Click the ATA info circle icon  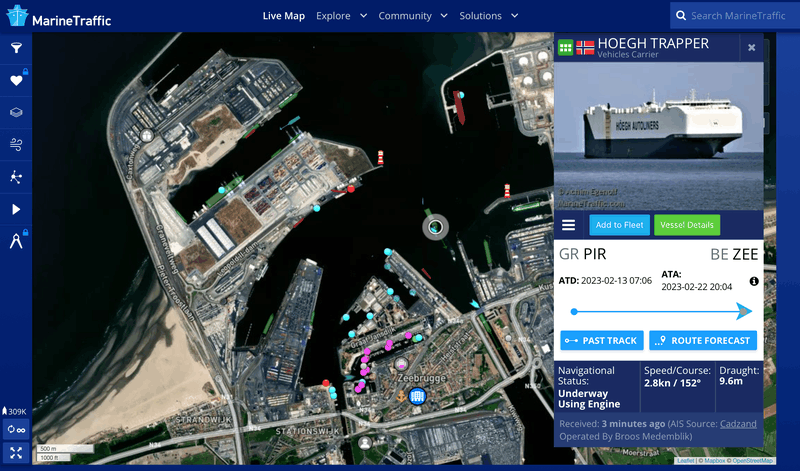754,281
